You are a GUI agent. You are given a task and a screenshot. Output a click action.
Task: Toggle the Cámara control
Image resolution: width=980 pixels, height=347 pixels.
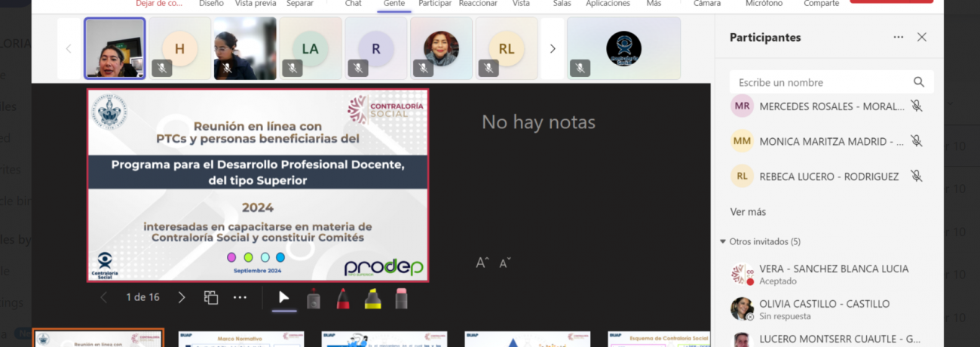click(x=707, y=4)
